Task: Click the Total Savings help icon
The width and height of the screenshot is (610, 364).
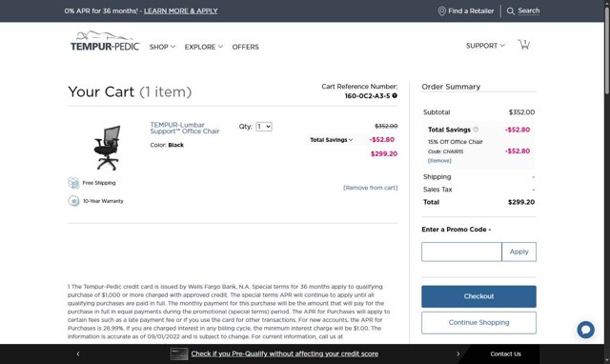Action: tap(476, 130)
